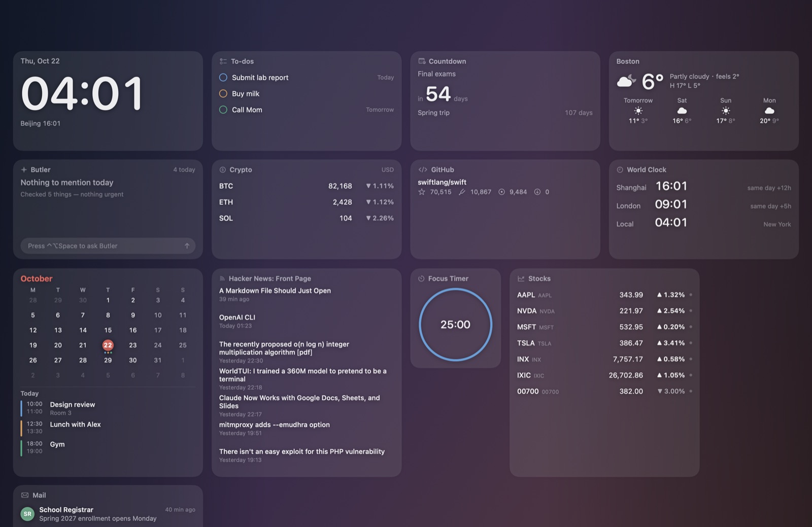Click the Hacker News RSS feed icon
This screenshot has height=527, width=812.
tap(222, 279)
